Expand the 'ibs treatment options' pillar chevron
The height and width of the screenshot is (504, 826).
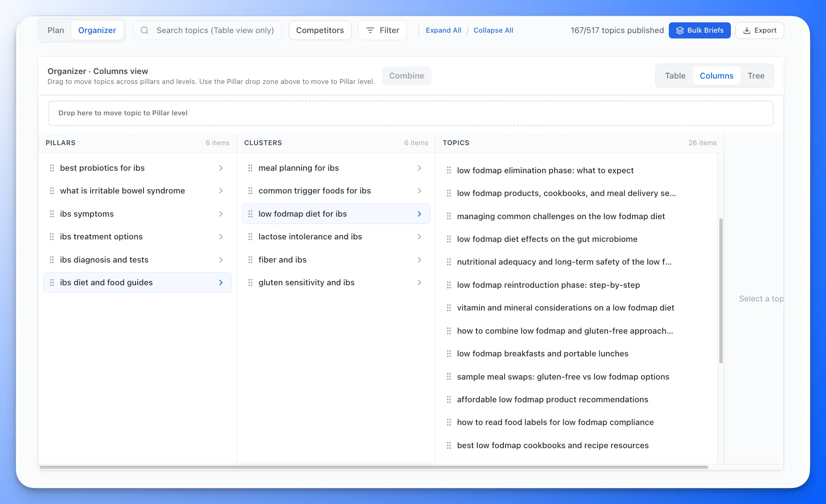(221, 236)
